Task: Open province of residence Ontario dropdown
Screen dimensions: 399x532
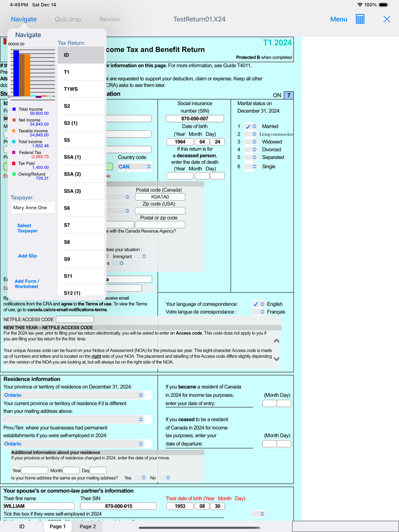Action: 74,395
